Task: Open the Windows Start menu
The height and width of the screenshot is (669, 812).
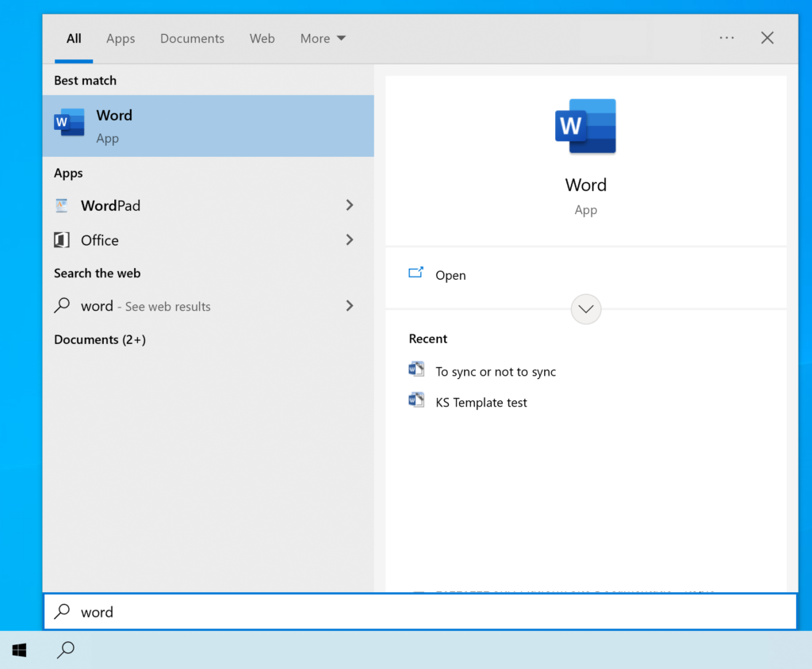Action: [x=20, y=650]
